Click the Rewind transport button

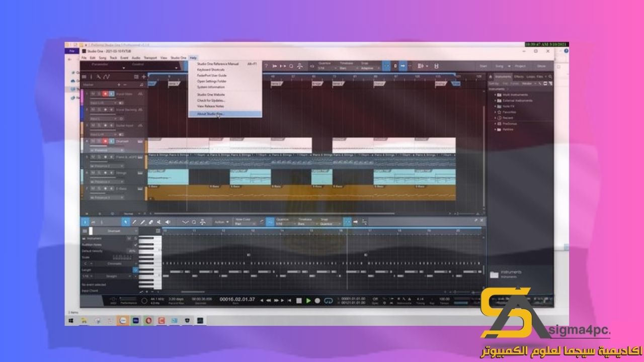269,300
